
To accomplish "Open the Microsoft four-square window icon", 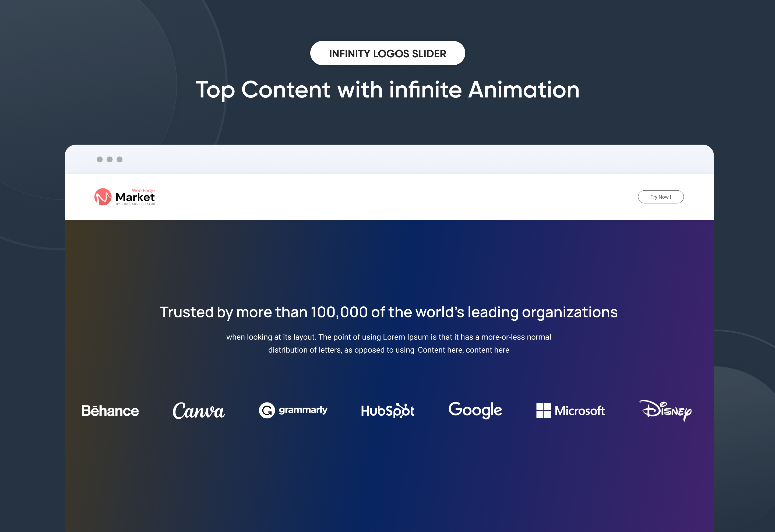I will 544,411.
